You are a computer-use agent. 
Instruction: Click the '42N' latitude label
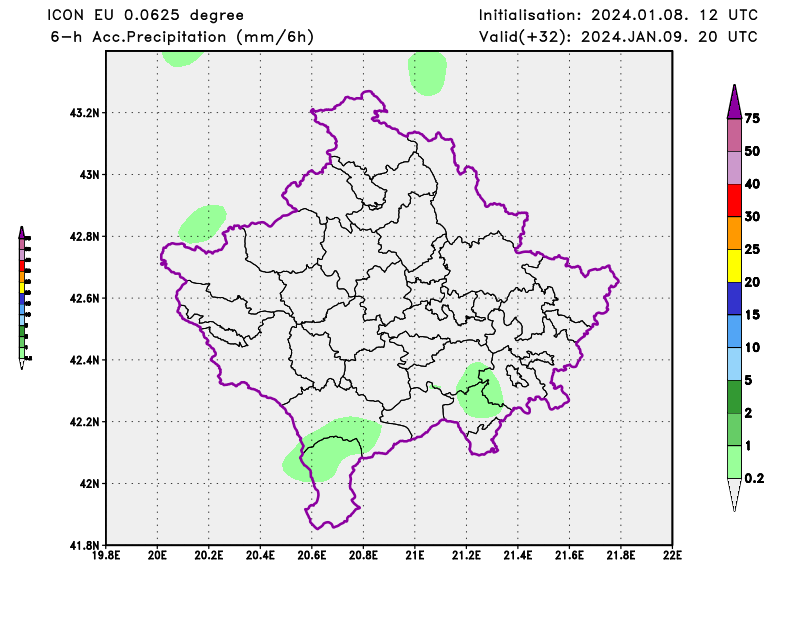tap(89, 484)
